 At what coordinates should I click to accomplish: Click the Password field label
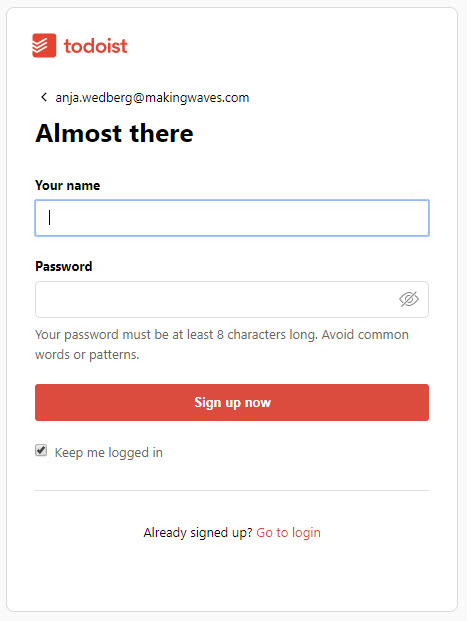[x=64, y=266]
